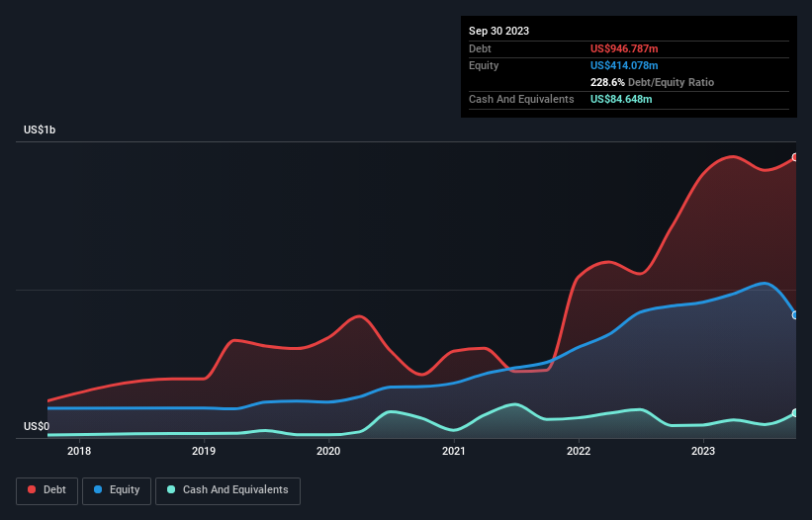Click the blue Equity endpoint marker
Image resolution: width=812 pixels, height=520 pixels.
(x=795, y=314)
